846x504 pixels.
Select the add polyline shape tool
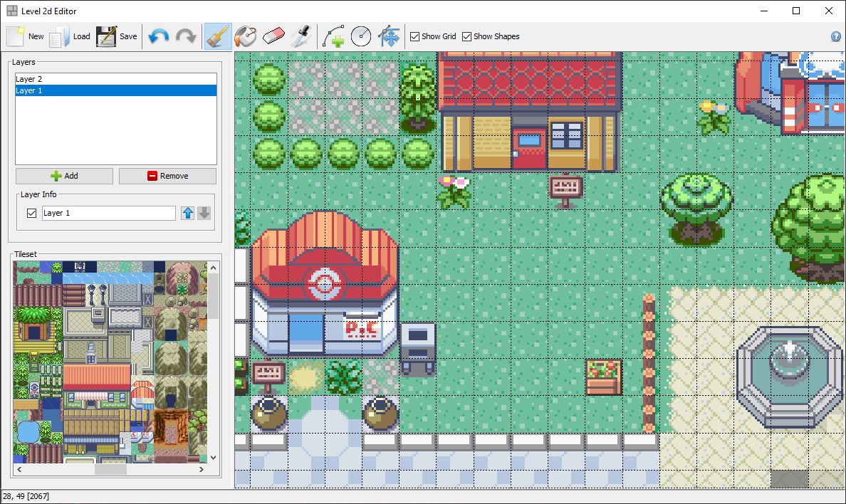pos(333,37)
